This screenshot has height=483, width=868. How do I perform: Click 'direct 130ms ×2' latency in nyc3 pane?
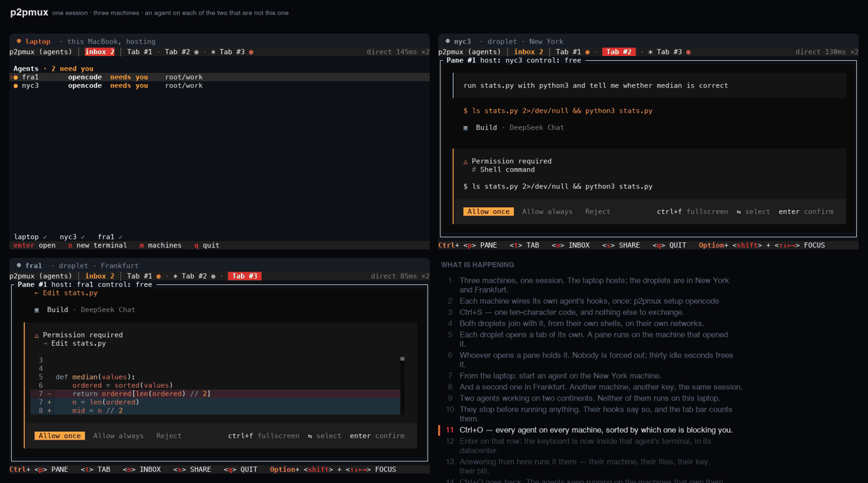pyautogui.click(x=827, y=52)
